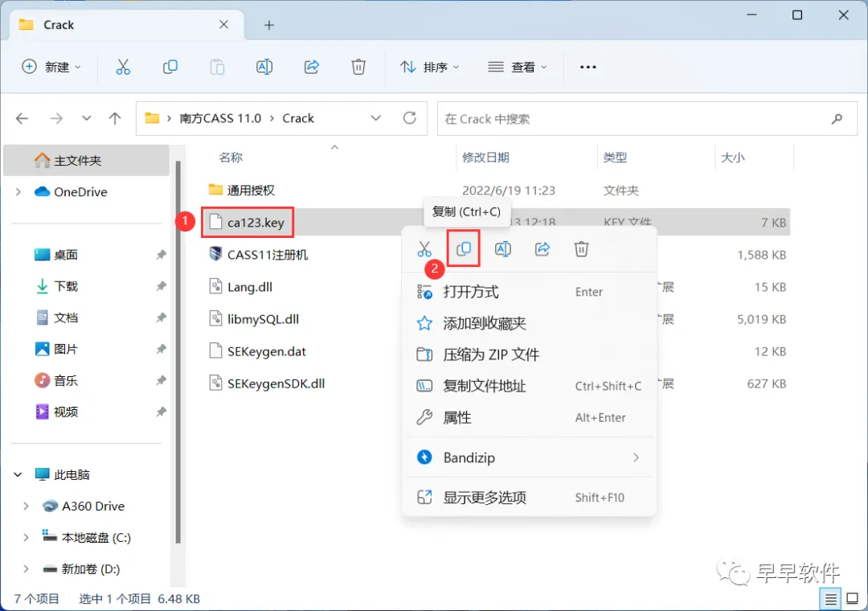The width and height of the screenshot is (868, 611).
Task: Sort by the 修改日期 column header
Action: click(x=485, y=158)
